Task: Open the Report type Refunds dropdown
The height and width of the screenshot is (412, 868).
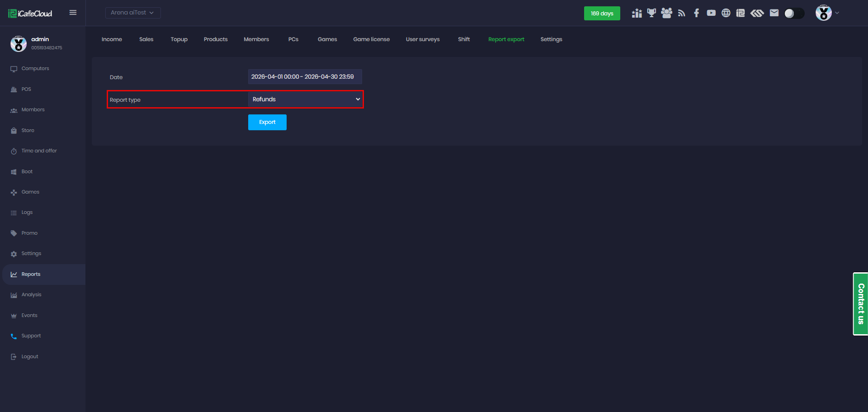Action: 305,99
